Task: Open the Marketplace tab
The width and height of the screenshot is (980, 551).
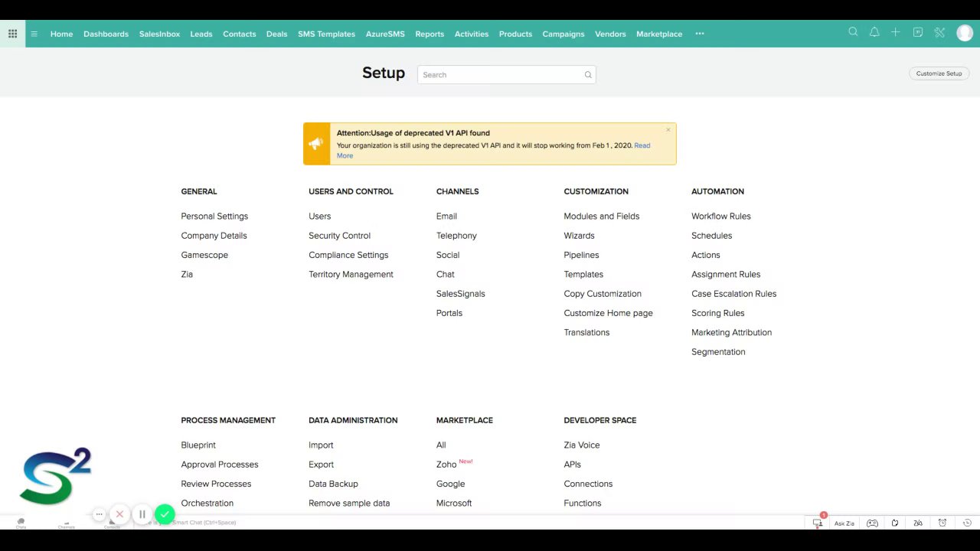Action: click(659, 34)
